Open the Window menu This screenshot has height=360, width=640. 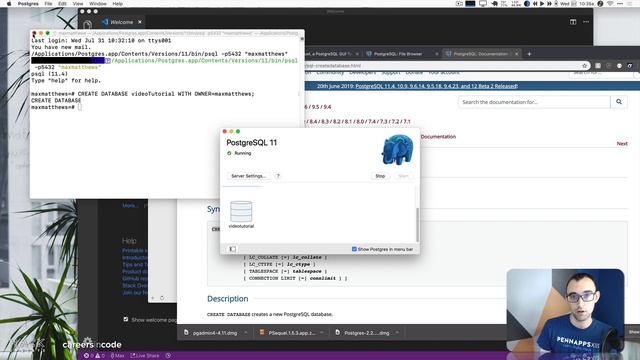[x=98, y=4]
